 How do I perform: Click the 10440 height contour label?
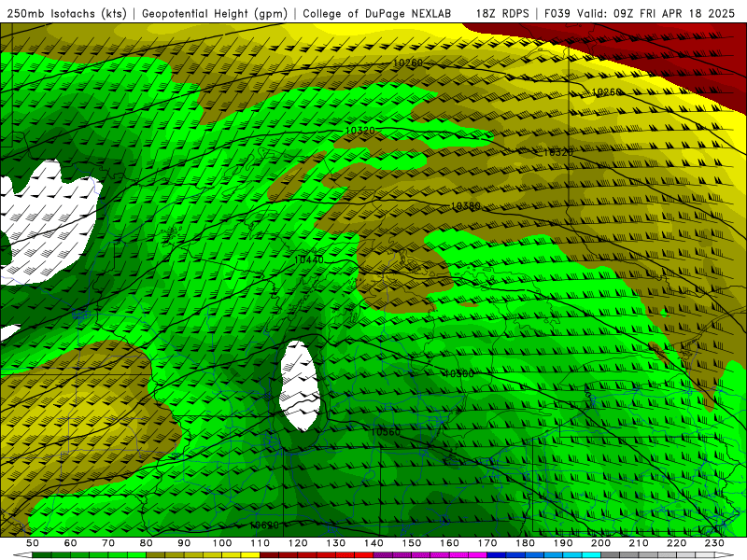tap(309, 259)
